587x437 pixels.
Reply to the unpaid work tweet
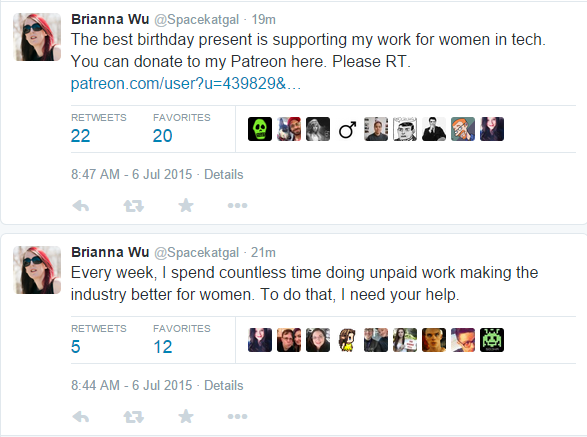(81, 416)
